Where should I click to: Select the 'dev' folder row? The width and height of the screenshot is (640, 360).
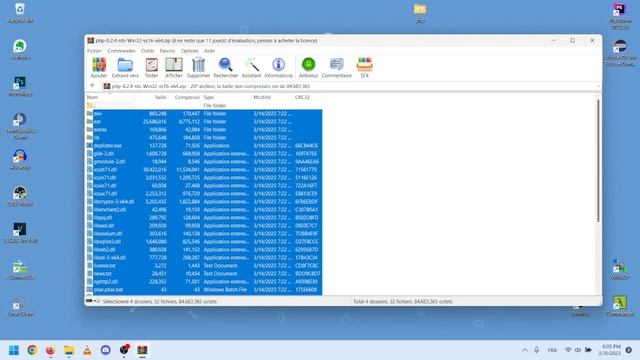click(204, 113)
